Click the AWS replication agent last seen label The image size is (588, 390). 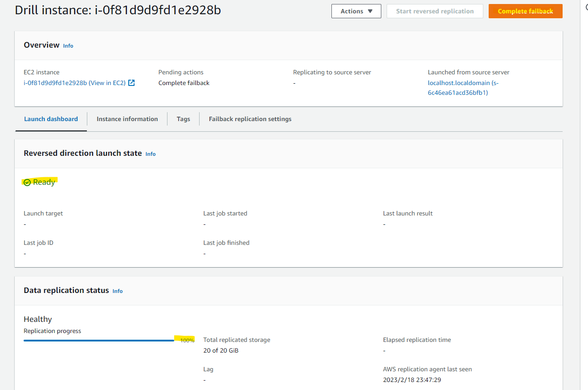click(x=428, y=369)
